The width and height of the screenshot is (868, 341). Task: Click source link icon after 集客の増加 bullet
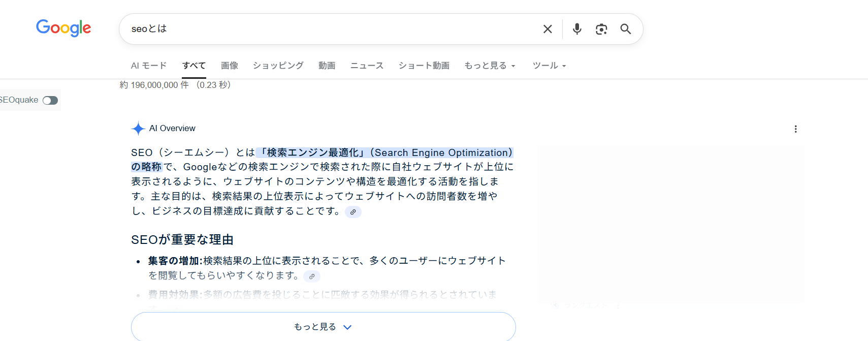[x=312, y=276]
